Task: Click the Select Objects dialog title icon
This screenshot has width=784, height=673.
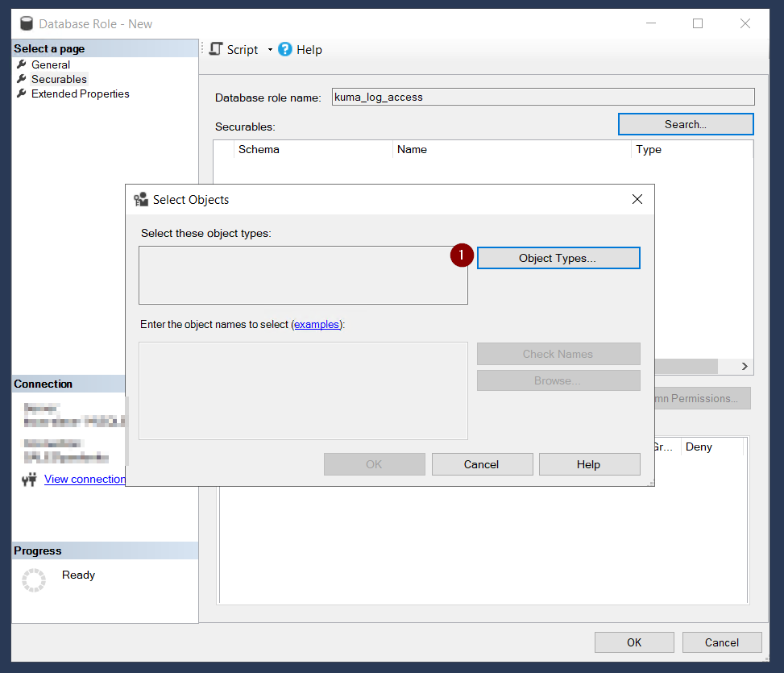Action: [141, 200]
